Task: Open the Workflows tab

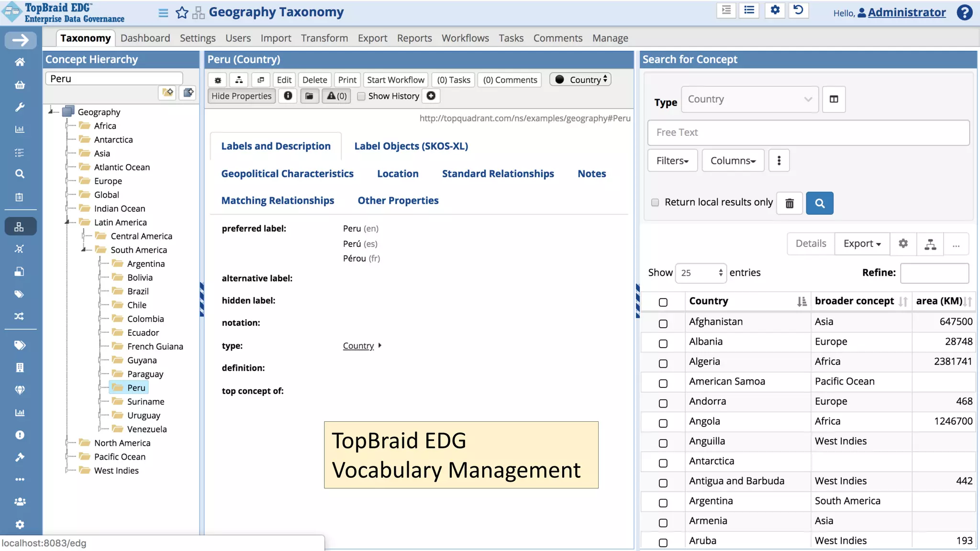Action: (x=465, y=38)
